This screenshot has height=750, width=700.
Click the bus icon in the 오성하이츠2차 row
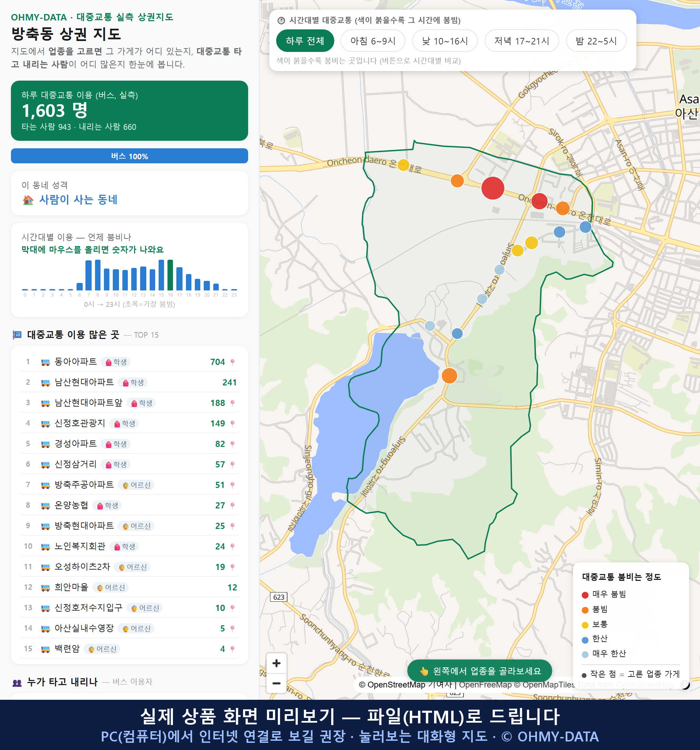click(x=45, y=567)
